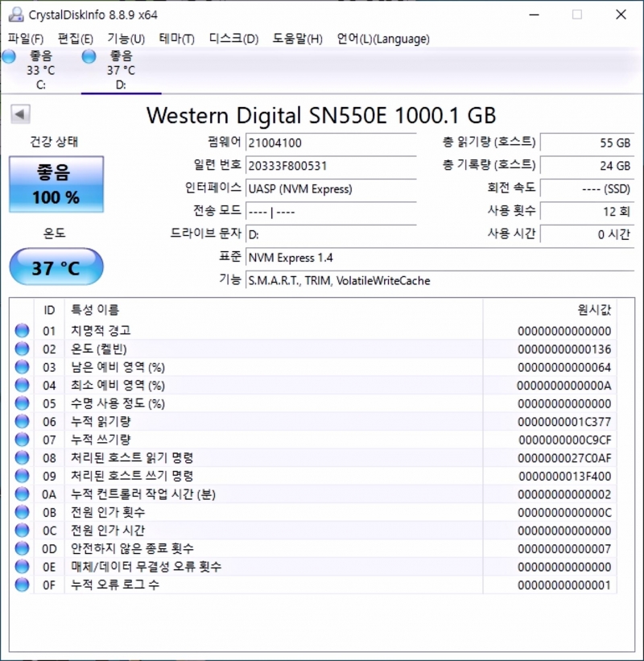The image size is (644, 661).
Task: Click the total host writes value 24 GB
Action: [587, 166]
